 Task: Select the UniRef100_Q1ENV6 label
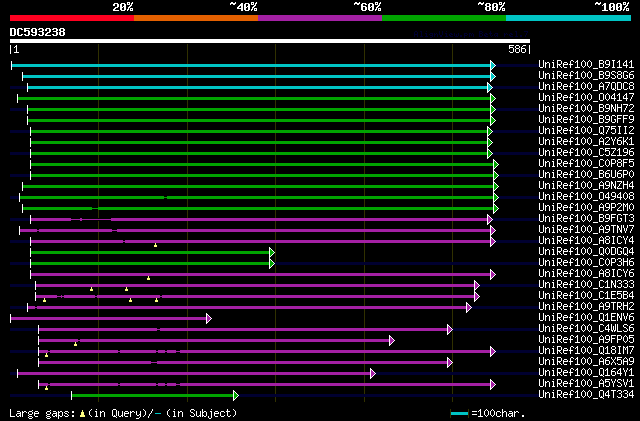[x=586, y=318]
